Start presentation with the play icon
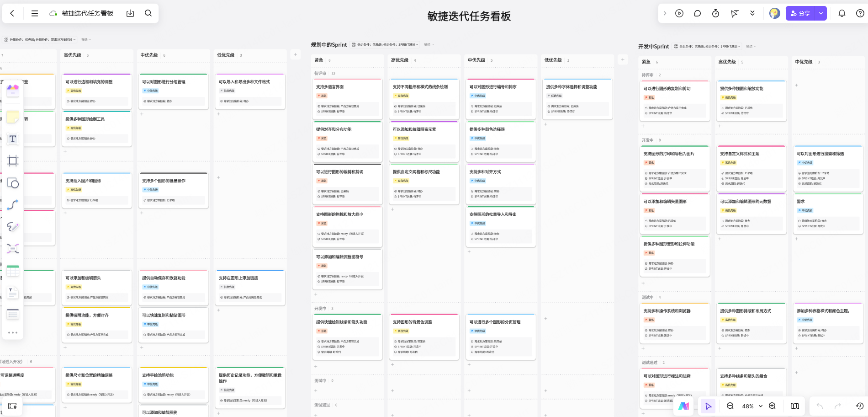The width and height of the screenshot is (868, 417). tap(679, 13)
